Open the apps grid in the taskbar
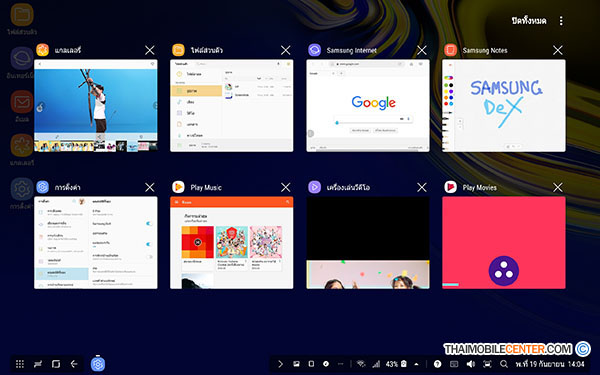Screen dimensions: 600x375 (20, 364)
